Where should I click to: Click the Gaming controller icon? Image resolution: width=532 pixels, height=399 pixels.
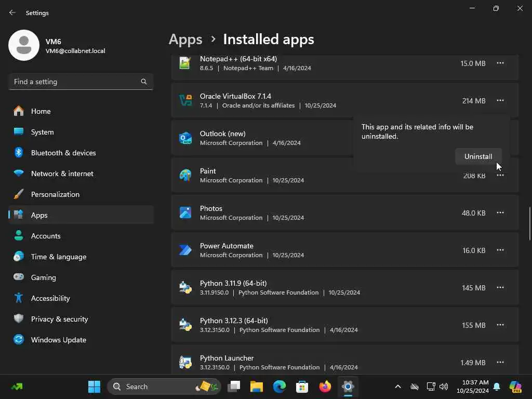19,277
